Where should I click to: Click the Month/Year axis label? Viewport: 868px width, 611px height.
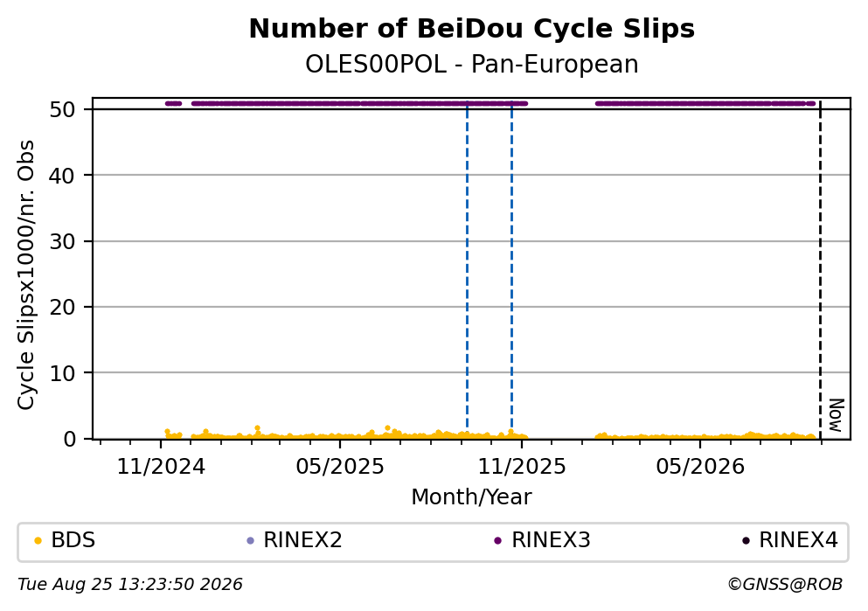tap(471, 497)
